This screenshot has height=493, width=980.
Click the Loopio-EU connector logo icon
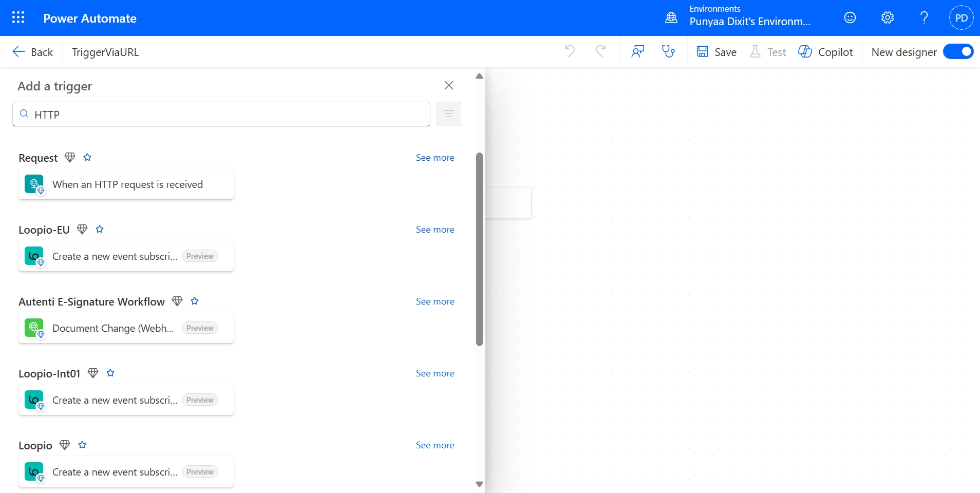34,256
